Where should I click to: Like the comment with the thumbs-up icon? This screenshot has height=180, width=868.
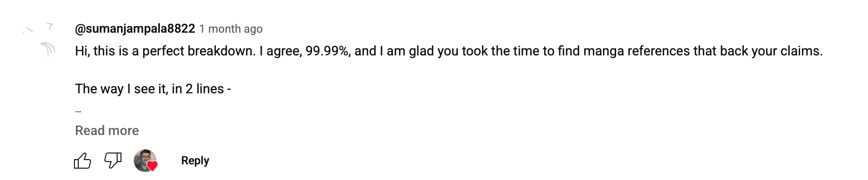(83, 161)
